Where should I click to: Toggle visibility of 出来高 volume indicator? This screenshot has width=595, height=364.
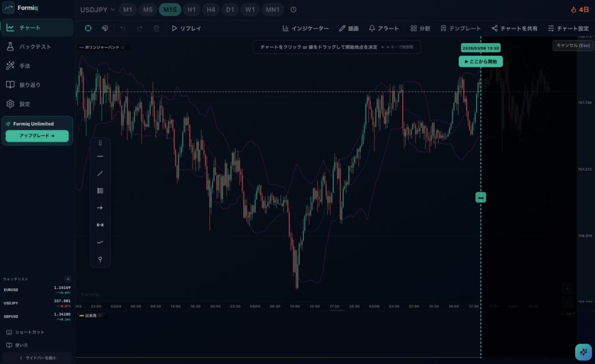tap(99, 315)
